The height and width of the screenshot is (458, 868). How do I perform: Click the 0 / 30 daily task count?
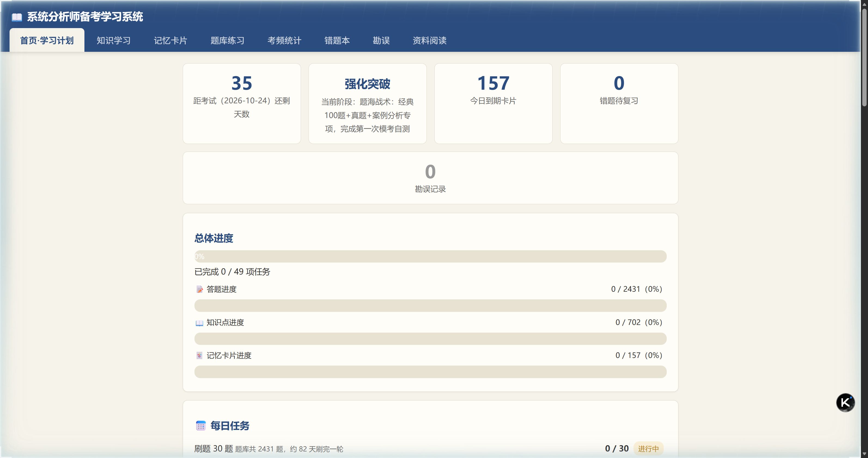617,448
